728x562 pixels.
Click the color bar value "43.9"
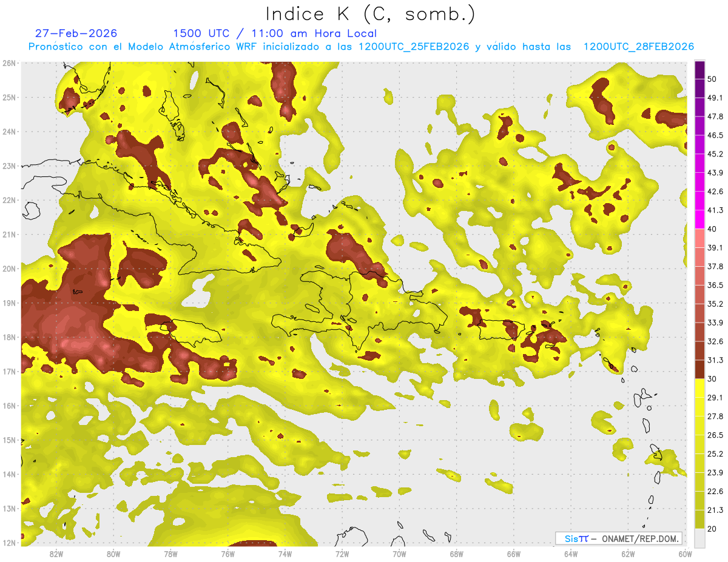(x=715, y=173)
